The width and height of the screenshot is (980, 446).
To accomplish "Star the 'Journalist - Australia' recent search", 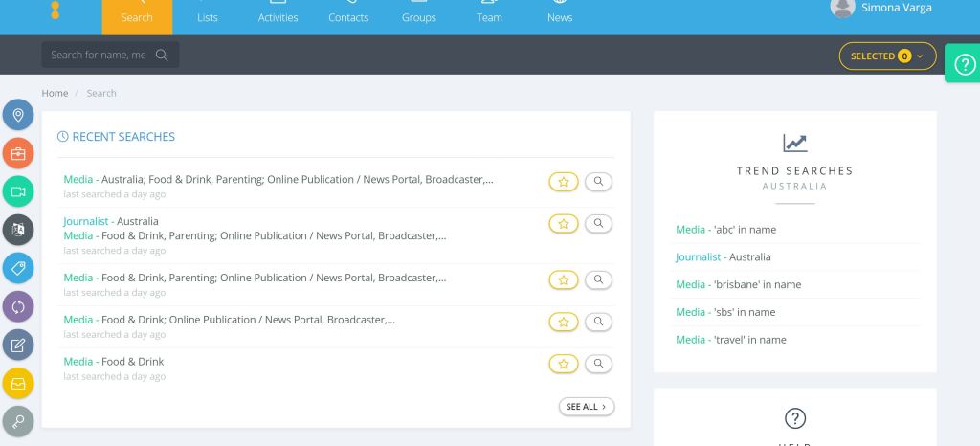I will (x=563, y=223).
